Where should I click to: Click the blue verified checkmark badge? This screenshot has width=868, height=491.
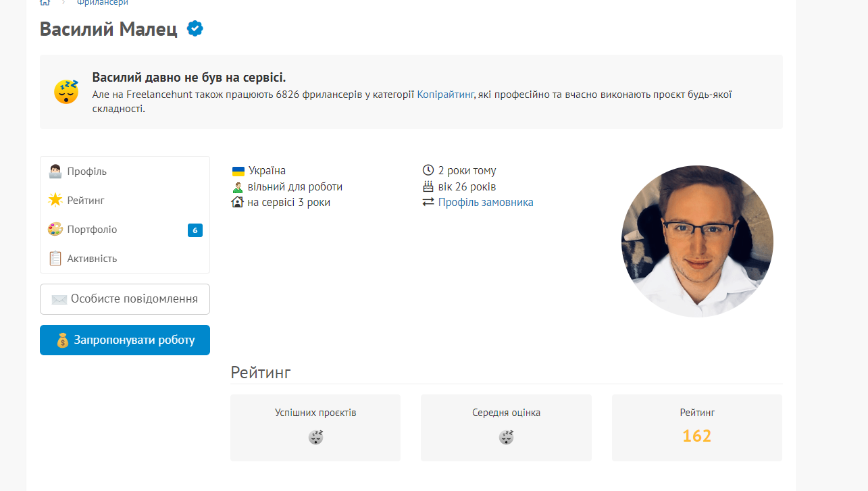click(195, 28)
